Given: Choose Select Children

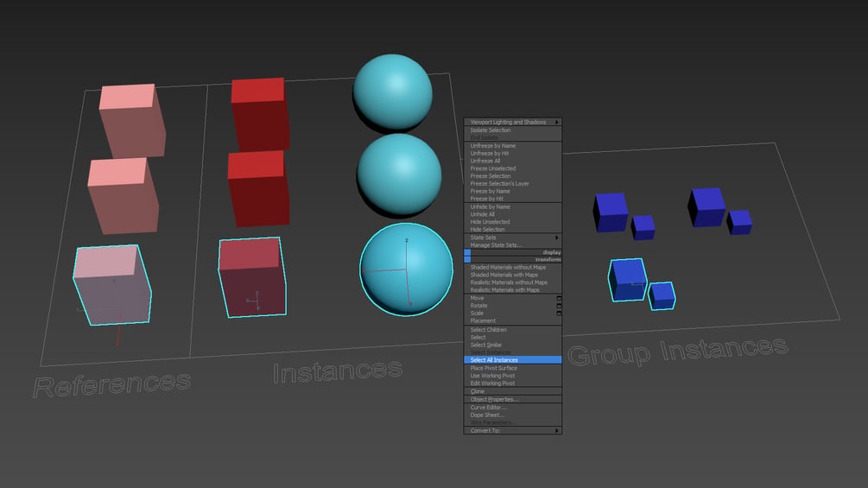Looking at the screenshot, I should coord(488,330).
